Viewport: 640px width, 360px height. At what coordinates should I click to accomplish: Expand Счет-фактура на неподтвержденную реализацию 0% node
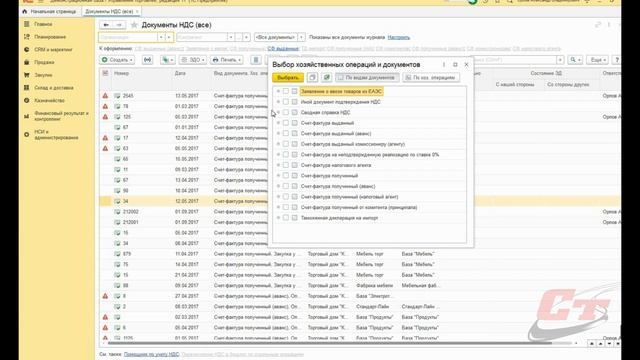278,155
